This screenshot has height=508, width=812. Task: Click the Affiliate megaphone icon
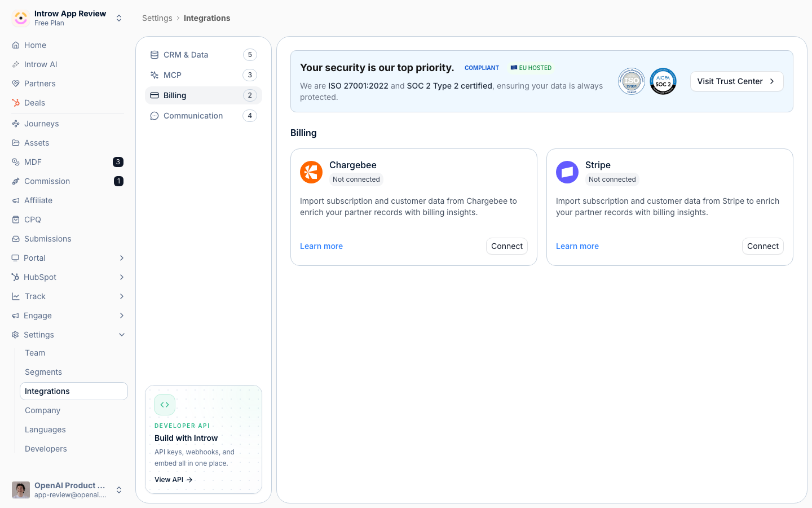16,200
